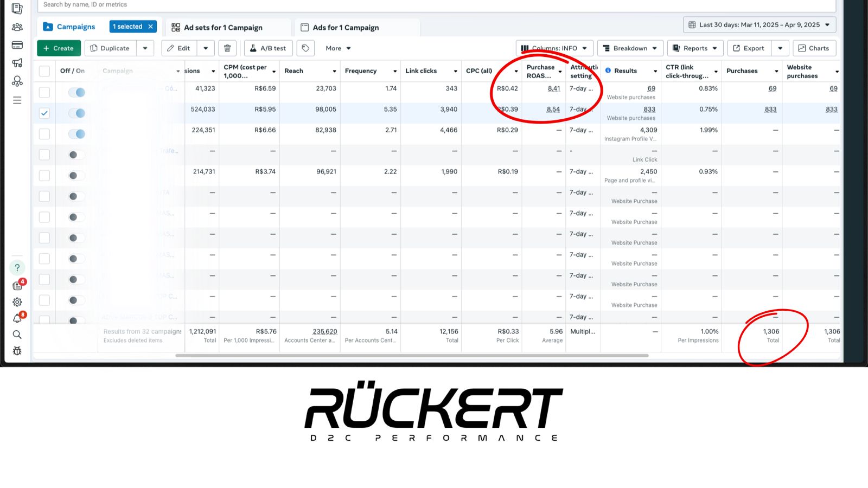Turn on campaign toggle in 214,731 row

[76, 176]
